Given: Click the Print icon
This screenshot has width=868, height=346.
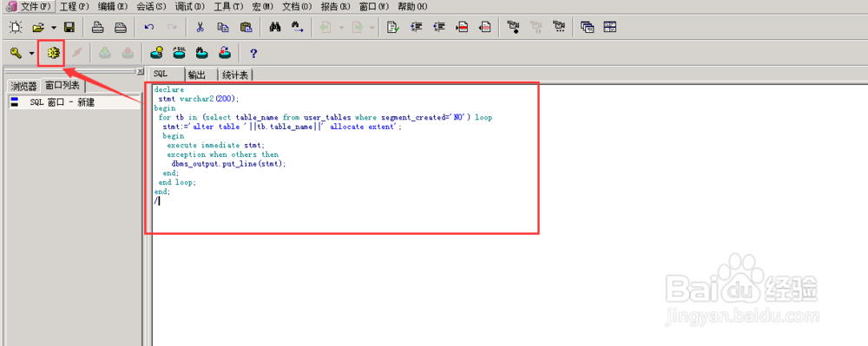Looking at the screenshot, I should click(x=98, y=27).
